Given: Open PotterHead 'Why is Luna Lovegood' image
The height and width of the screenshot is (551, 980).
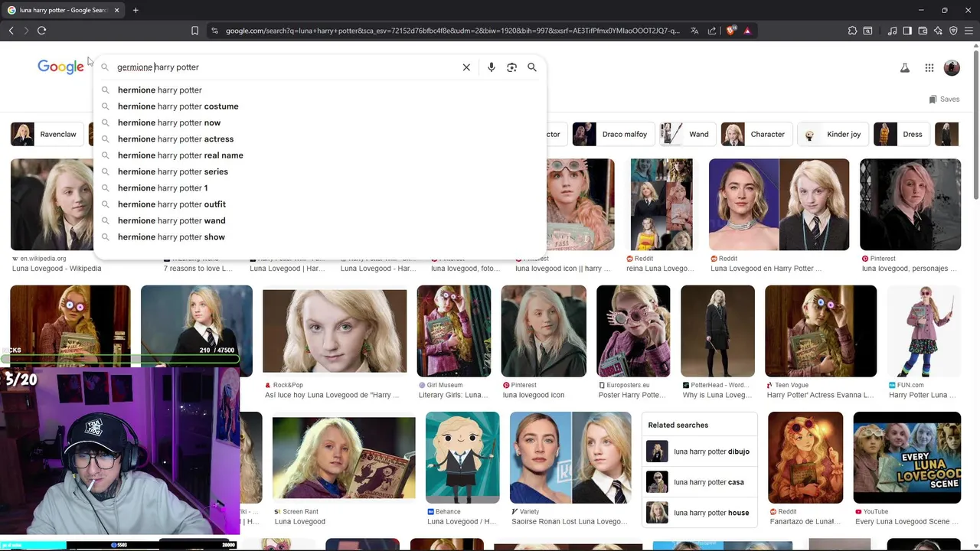Looking at the screenshot, I should [x=717, y=331].
